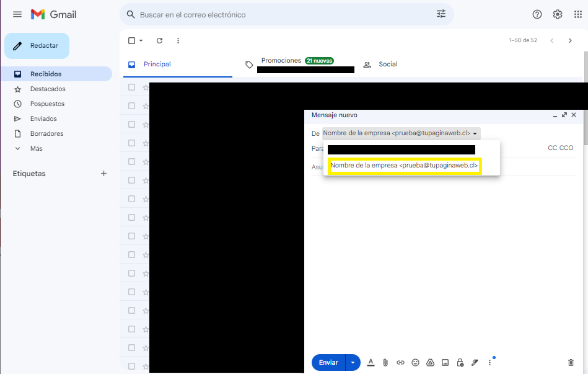
Task: Open text formatting options icon
Action: pos(371,362)
